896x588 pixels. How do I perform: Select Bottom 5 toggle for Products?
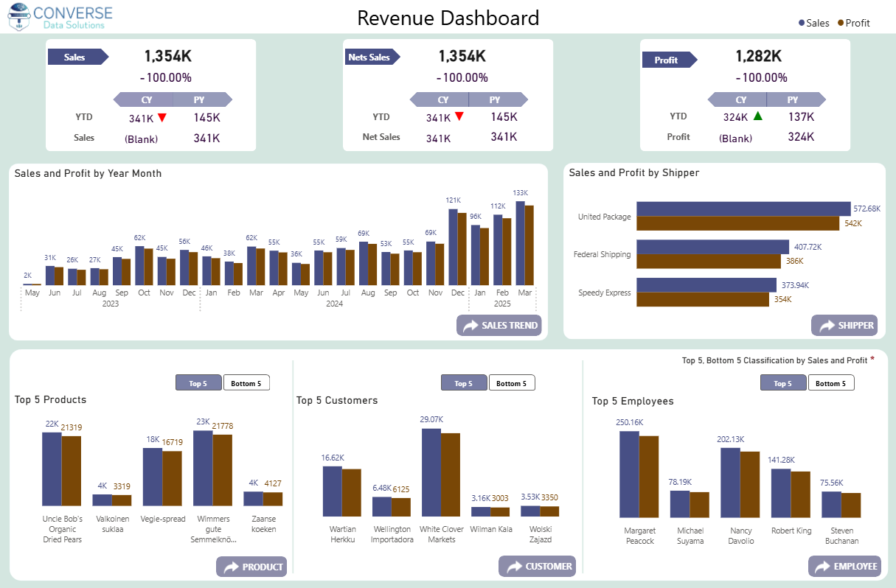[246, 383]
